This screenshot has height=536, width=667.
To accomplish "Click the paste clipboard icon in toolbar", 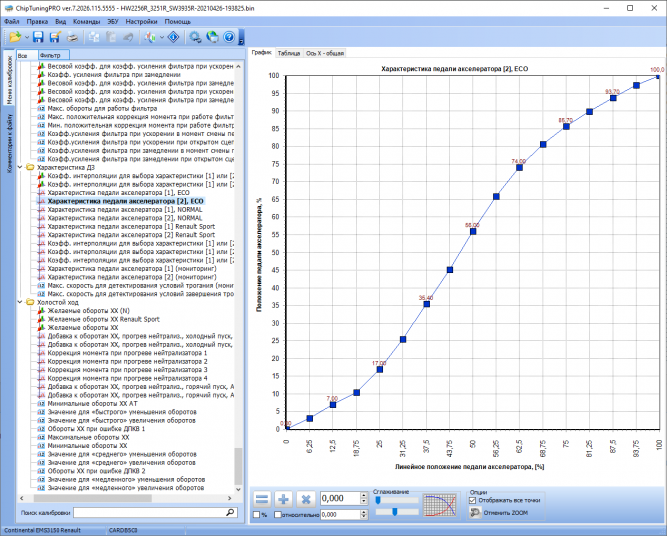I will click(x=111, y=37).
